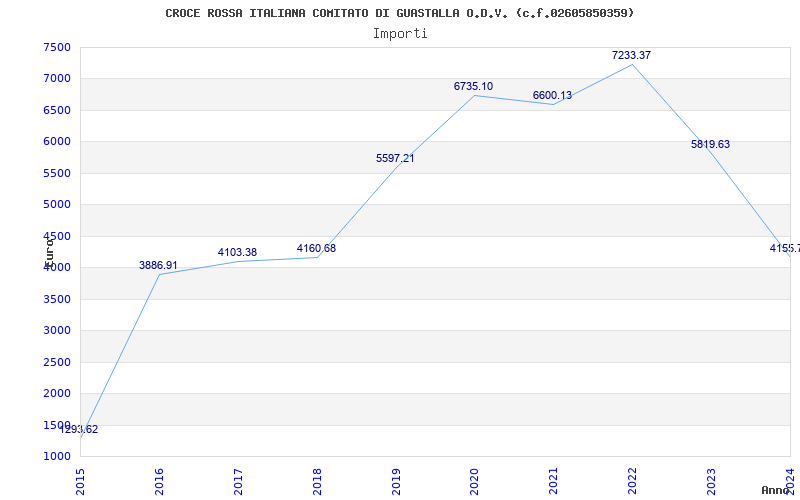The height and width of the screenshot is (500, 800).
Task: Select data label 5819.63
Action: coord(710,144)
